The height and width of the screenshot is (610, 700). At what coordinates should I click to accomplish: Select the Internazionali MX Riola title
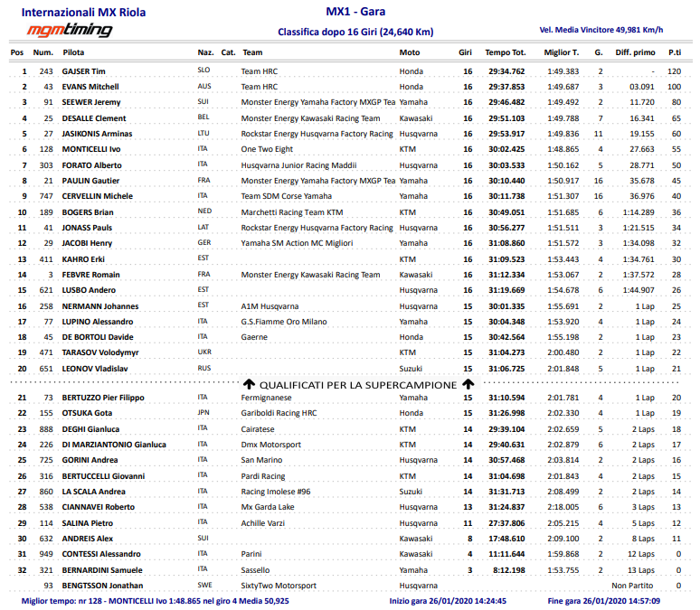click(x=82, y=13)
